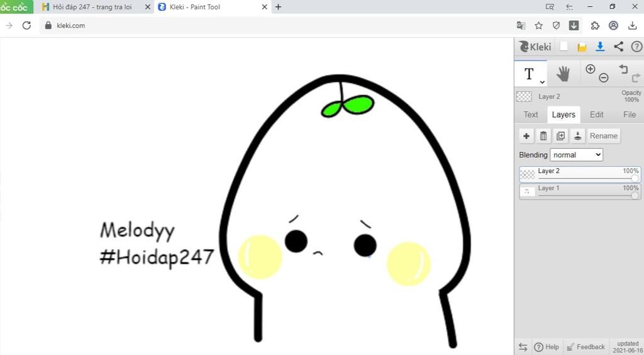Click the active Layer 2 preview thumbnail
The image size is (644, 355).
pyautogui.click(x=524, y=96)
